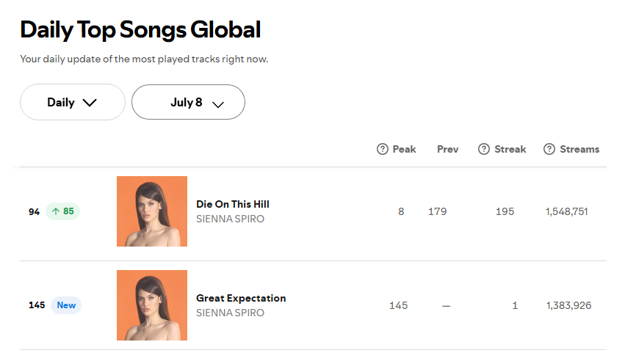Click the green up-arrow 85 rank change badge
This screenshot has width=636, height=364.
click(63, 211)
